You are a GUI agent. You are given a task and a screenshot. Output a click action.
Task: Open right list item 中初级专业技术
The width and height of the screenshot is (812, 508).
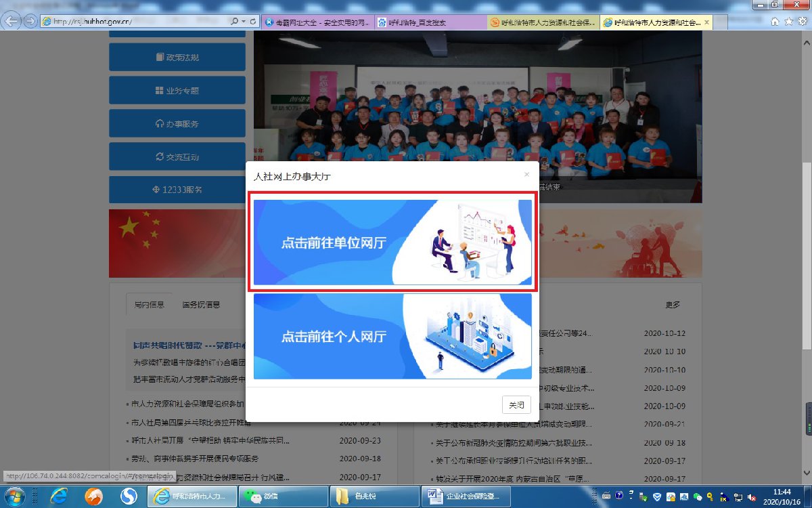point(566,388)
